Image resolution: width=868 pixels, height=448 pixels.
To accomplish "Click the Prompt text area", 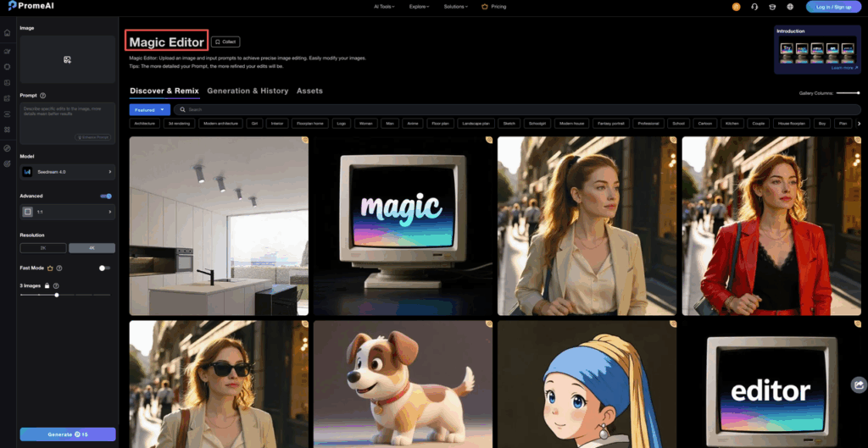I will point(68,124).
